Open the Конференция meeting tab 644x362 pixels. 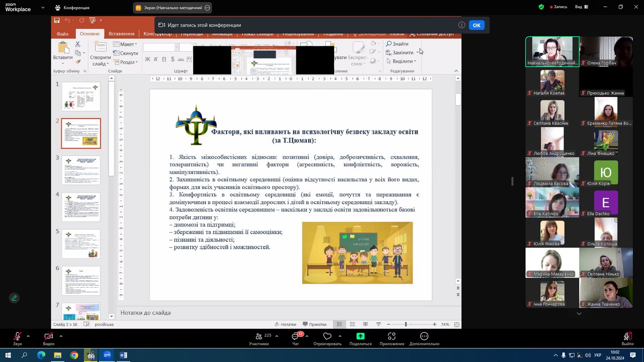click(x=72, y=8)
